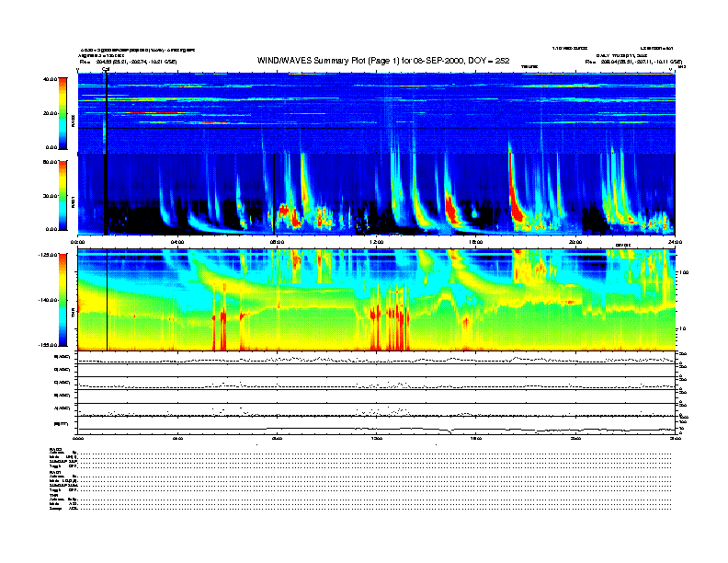The image size is (728, 563).
Task: Click the TNR color scale bar
Action: (63, 300)
